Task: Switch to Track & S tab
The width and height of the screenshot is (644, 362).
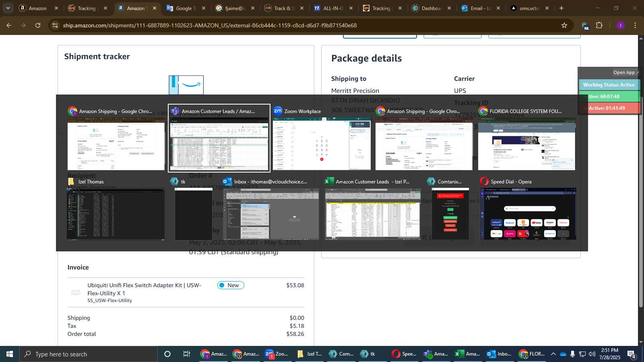Action: 284,8
